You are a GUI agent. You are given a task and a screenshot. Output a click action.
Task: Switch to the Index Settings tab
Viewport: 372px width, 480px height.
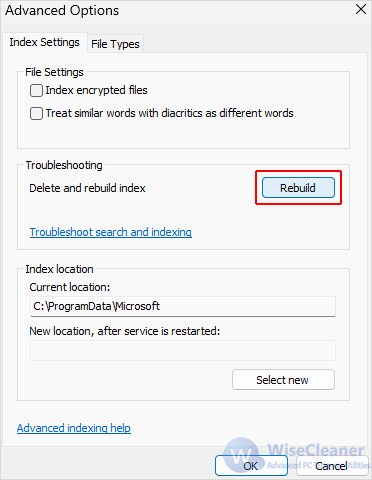click(44, 42)
